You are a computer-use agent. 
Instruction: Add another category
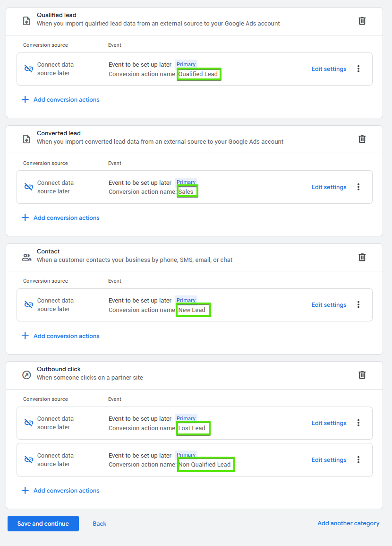[x=348, y=523]
